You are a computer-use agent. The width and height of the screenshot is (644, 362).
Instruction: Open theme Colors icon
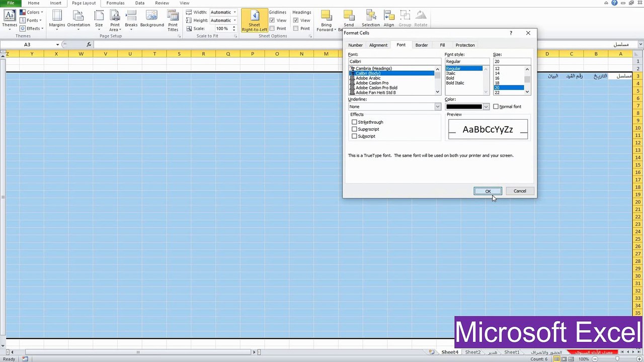click(23, 12)
